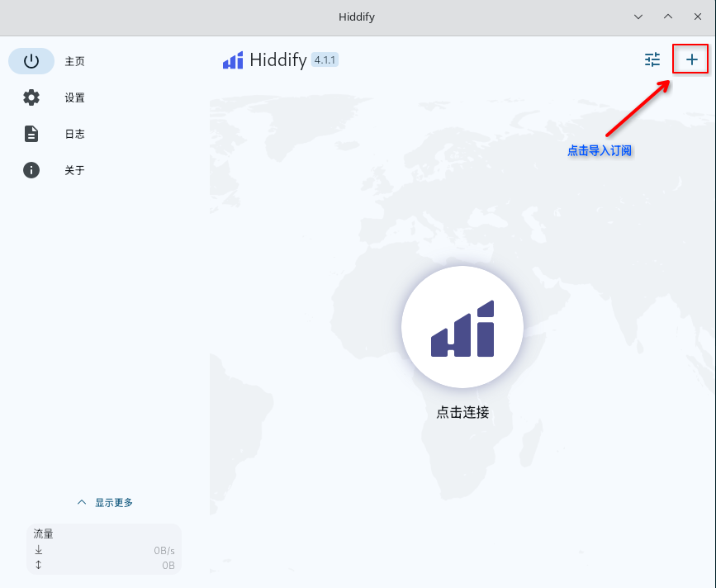This screenshot has height=588, width=716.
Task: Open quick settings sliders icon
Action: [x=652, y=59]
